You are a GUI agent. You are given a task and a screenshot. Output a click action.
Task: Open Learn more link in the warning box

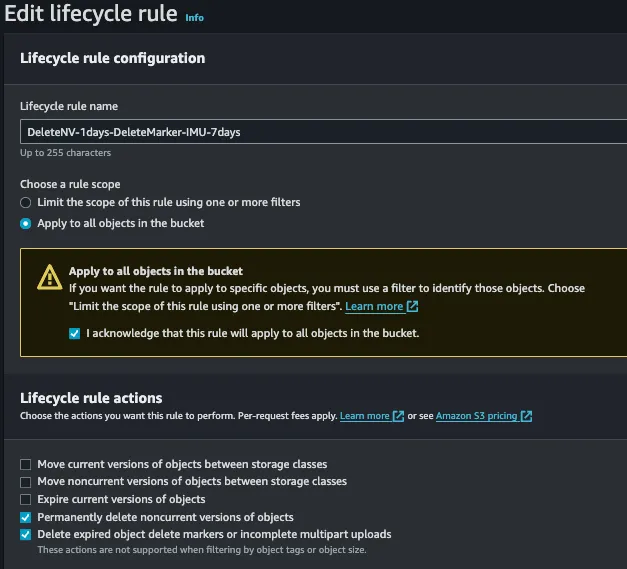(374, 306)
